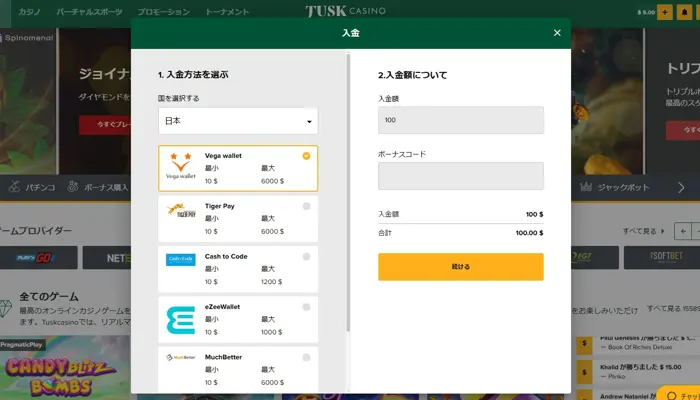Select MuchBetter radio button

pos(306,357)
